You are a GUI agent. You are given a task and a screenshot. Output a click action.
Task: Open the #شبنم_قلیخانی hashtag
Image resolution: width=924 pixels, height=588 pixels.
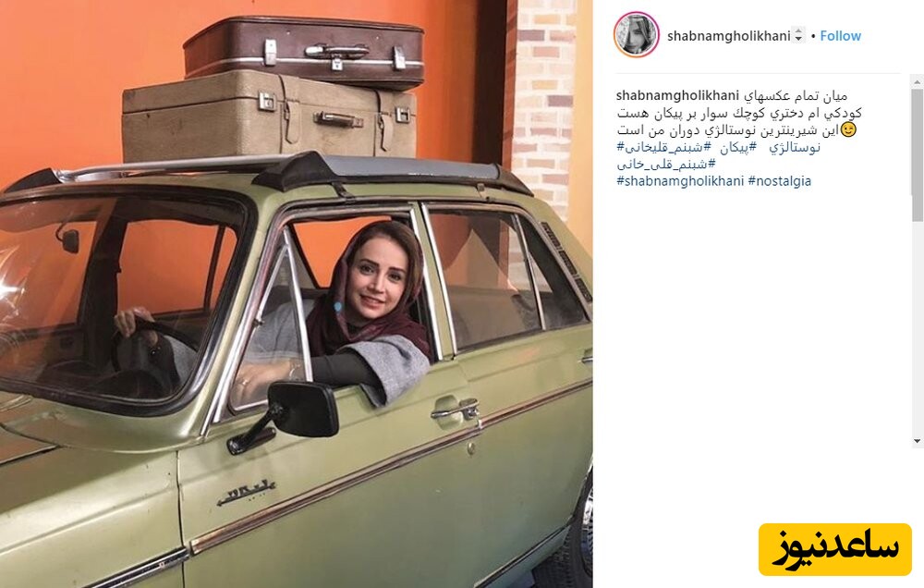point(663,147)
